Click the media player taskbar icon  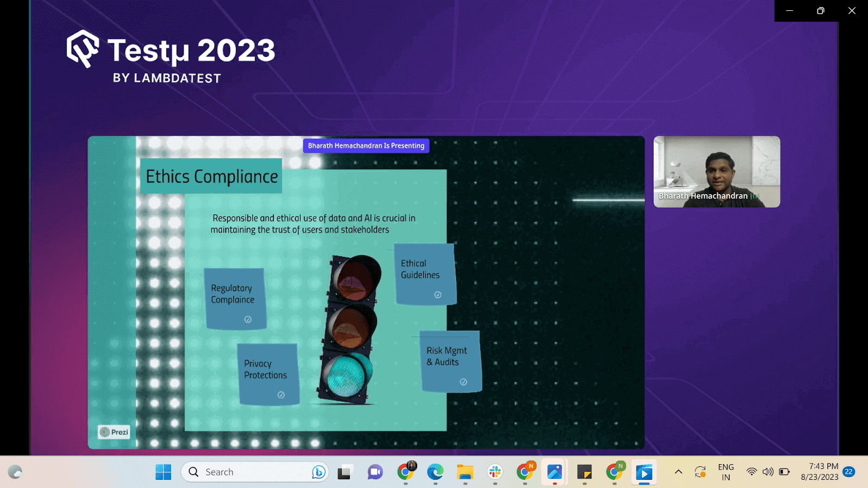click(644, 472)
